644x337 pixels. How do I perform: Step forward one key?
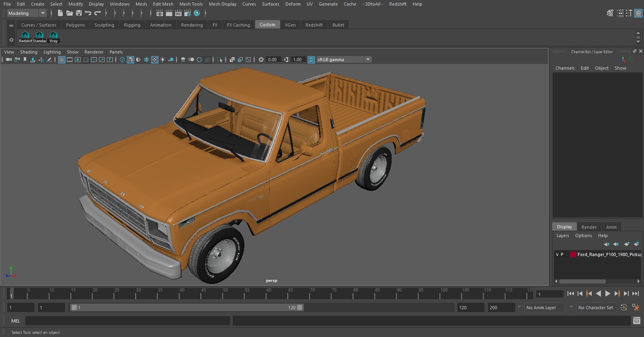click(x=617, y=294)
